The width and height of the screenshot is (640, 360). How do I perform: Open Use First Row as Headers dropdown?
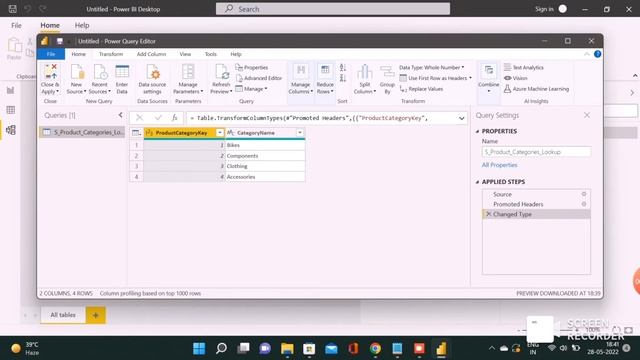[x=436, y=78]
